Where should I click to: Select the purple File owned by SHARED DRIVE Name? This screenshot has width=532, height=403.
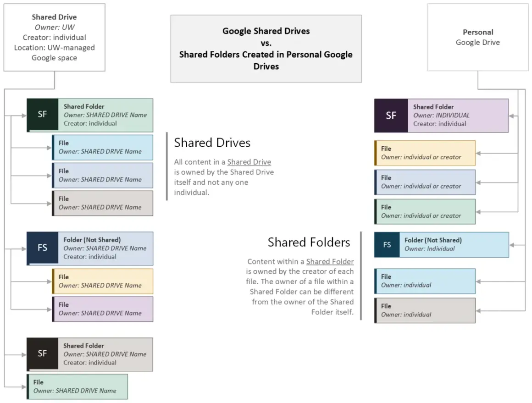(x=102, y=309)
